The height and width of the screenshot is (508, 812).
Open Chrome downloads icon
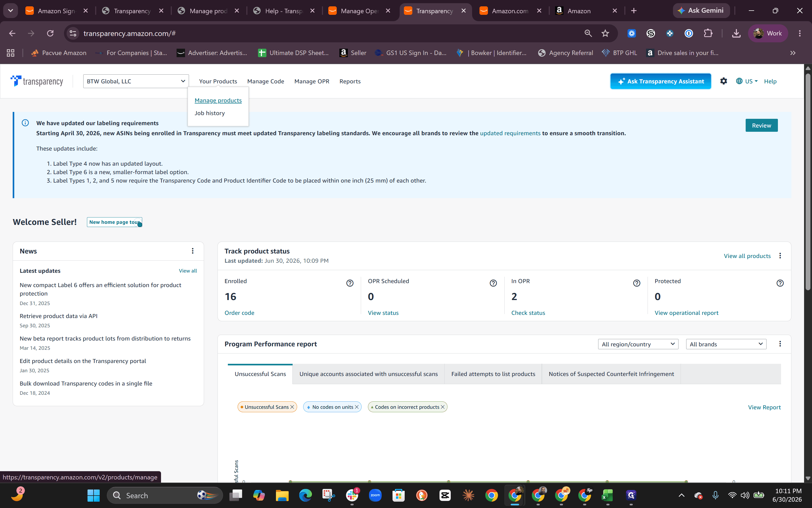[x=736, y=33]
